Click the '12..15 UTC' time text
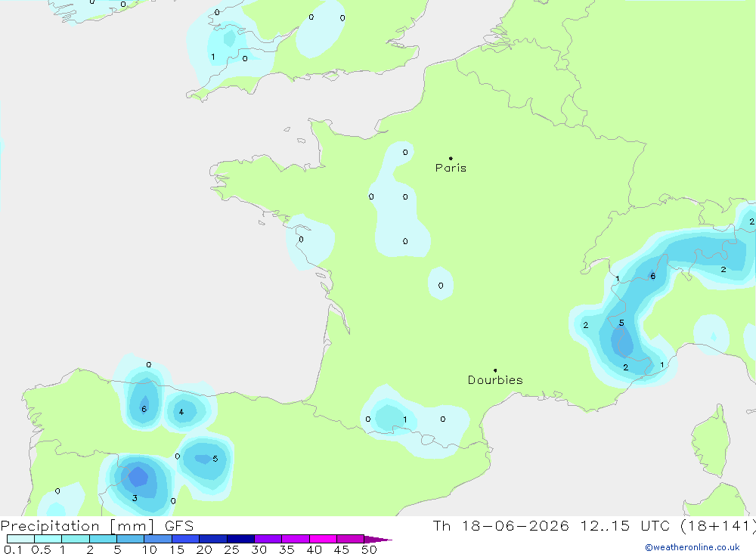 (x=627, y=525)
